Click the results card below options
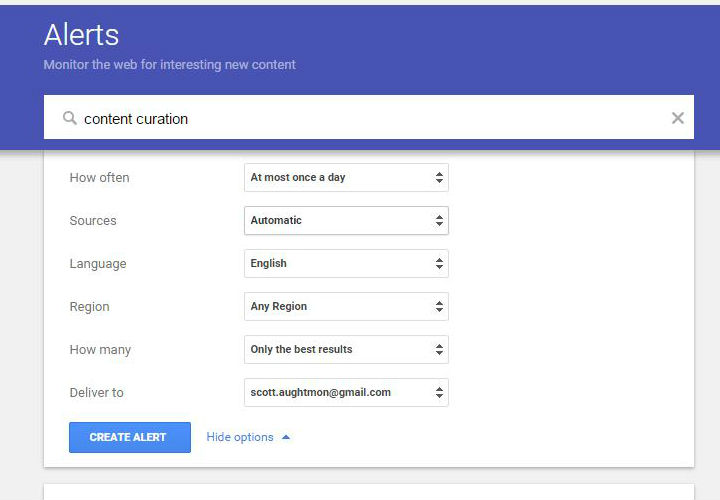This screenshot has width=720, height=500. pos(369,492)
